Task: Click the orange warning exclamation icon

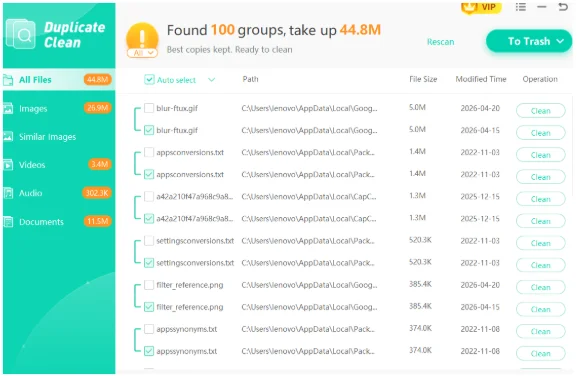Action: (x=142, y=37)
